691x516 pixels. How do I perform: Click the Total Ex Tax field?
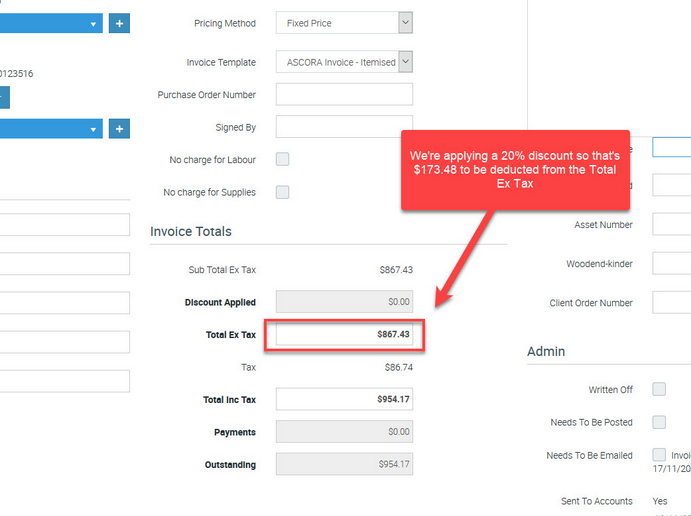point(344,334)
